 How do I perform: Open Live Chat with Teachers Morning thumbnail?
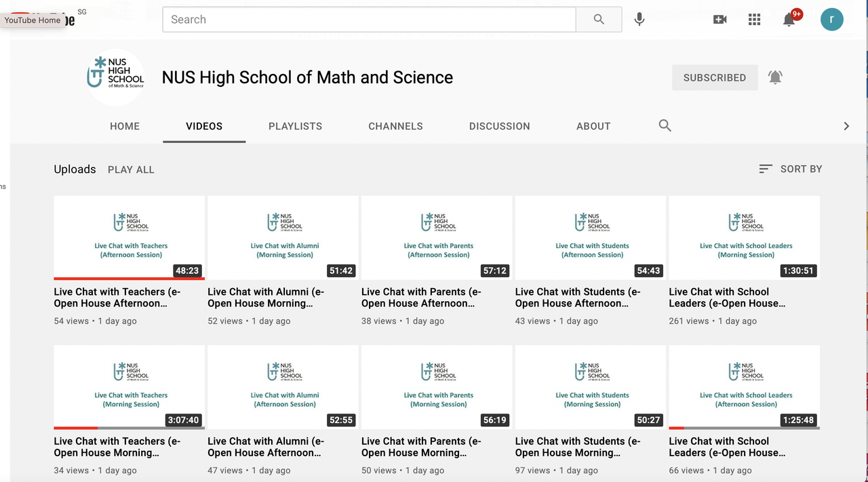(130, 387)
